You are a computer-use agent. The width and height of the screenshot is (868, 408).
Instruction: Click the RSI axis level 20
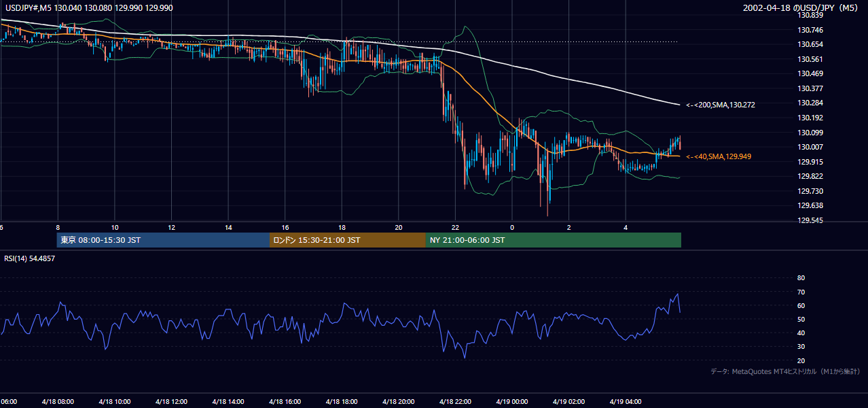[x=801, y=360]
